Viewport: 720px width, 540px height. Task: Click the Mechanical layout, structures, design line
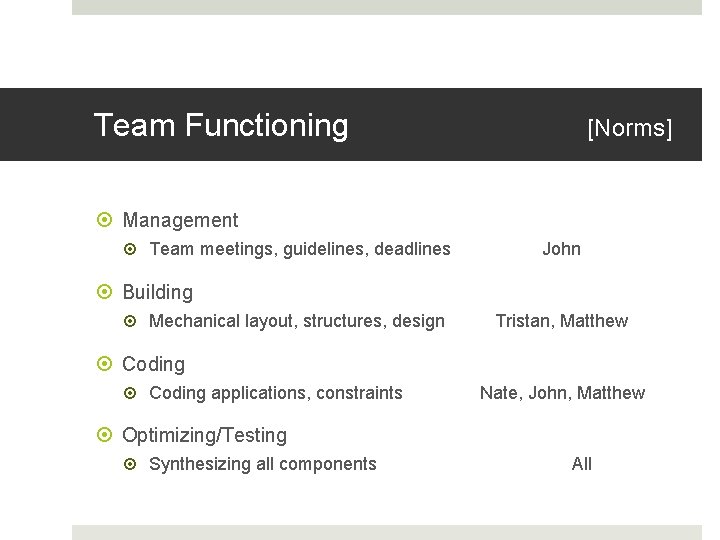pyautogui.click(x=296, y=321)
